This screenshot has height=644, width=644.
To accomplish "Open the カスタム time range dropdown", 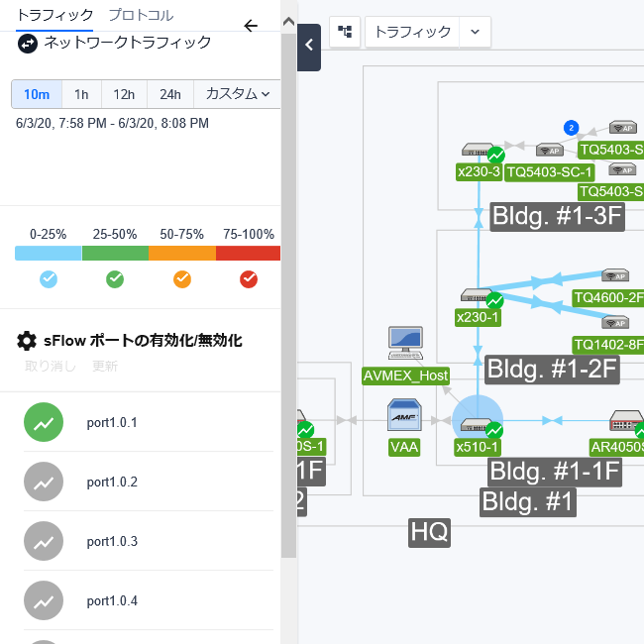I will click(238, 94).
